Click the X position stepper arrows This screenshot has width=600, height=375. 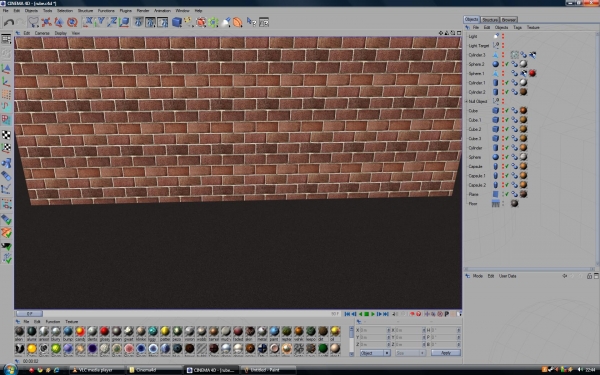(x=389, y=330)
